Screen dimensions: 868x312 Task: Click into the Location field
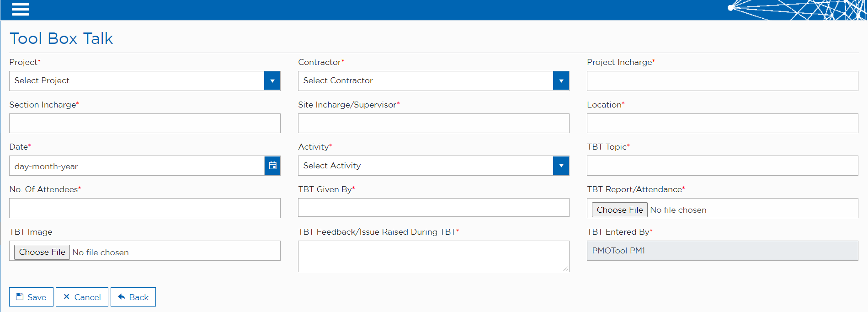tap(722, 124)
